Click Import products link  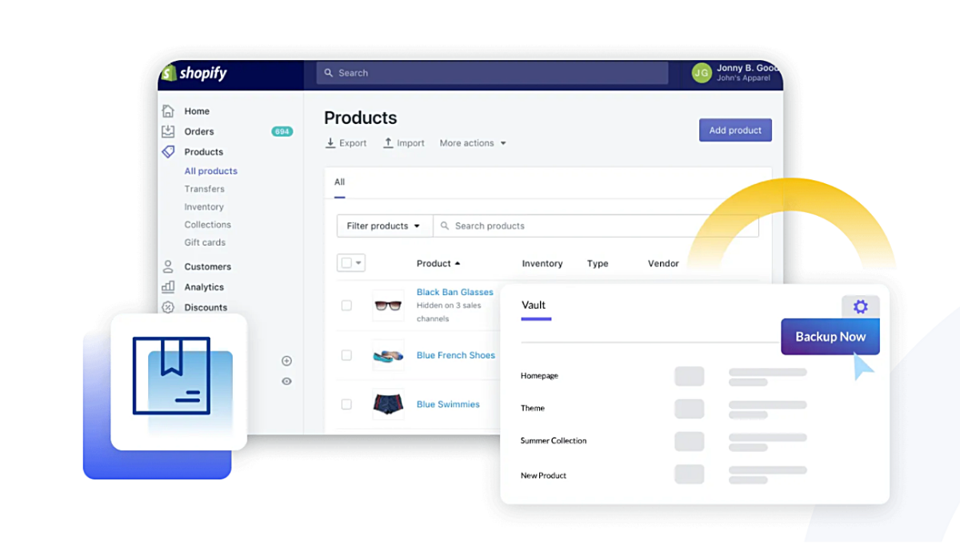(403, 143)
